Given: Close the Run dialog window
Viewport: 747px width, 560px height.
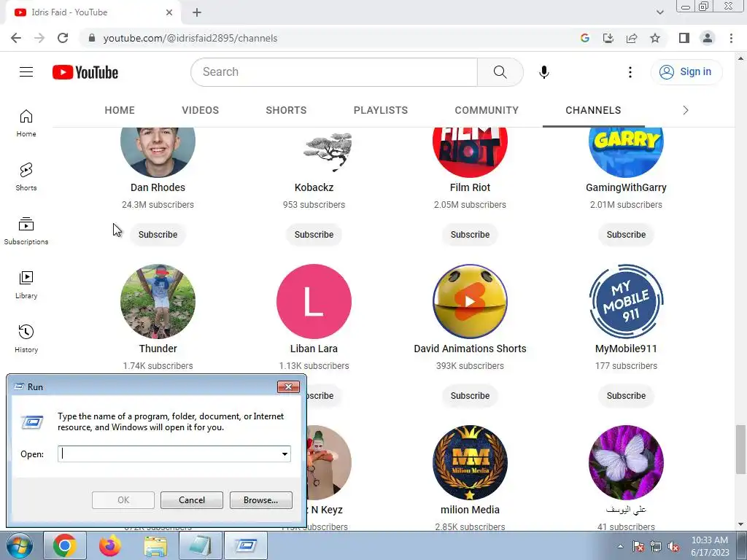Looking at the screenshot, I should pyautogui.click(x=288, y=386).
